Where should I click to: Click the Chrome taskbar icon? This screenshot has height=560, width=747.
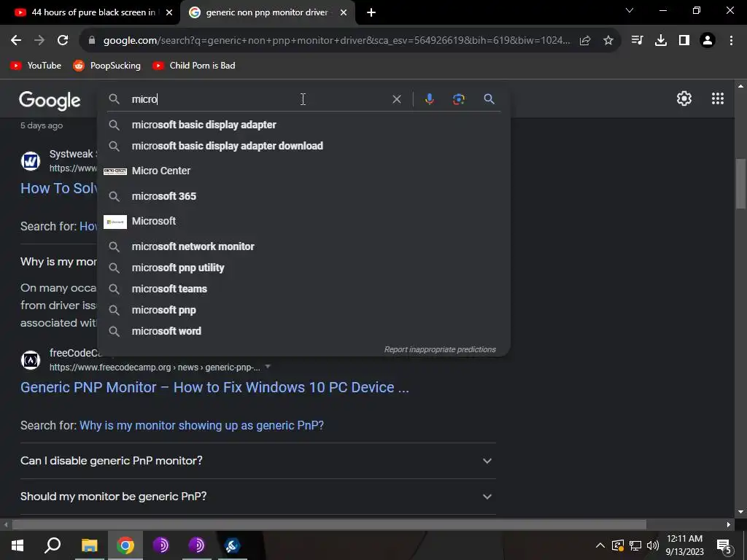(125, 545)
